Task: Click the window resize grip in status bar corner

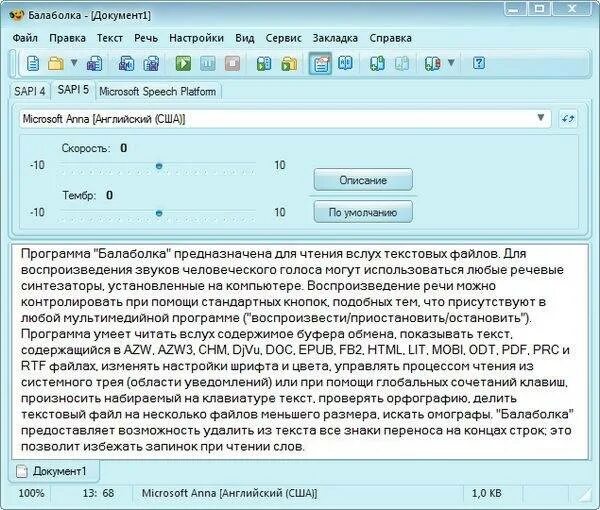Action: (x=583, y=495)
